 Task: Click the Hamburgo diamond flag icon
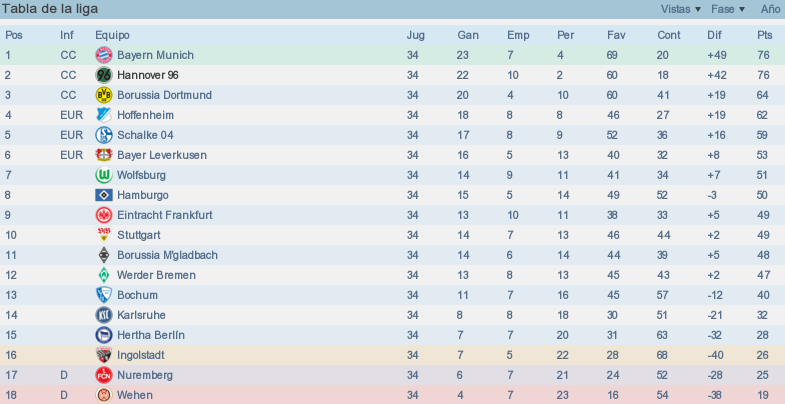point(104,195)
